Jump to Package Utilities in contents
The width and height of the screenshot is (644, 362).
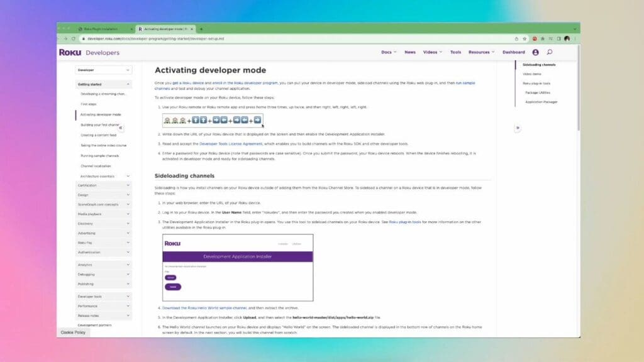click(538, 93)
